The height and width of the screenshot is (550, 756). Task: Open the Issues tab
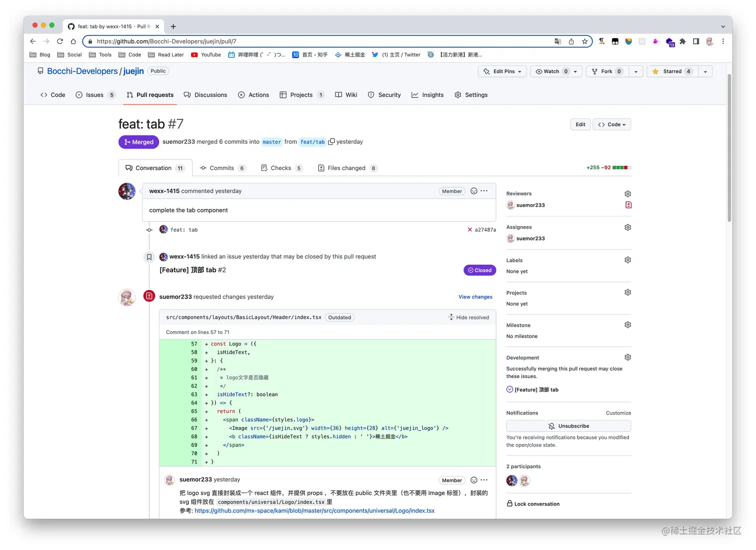(95, 95)
